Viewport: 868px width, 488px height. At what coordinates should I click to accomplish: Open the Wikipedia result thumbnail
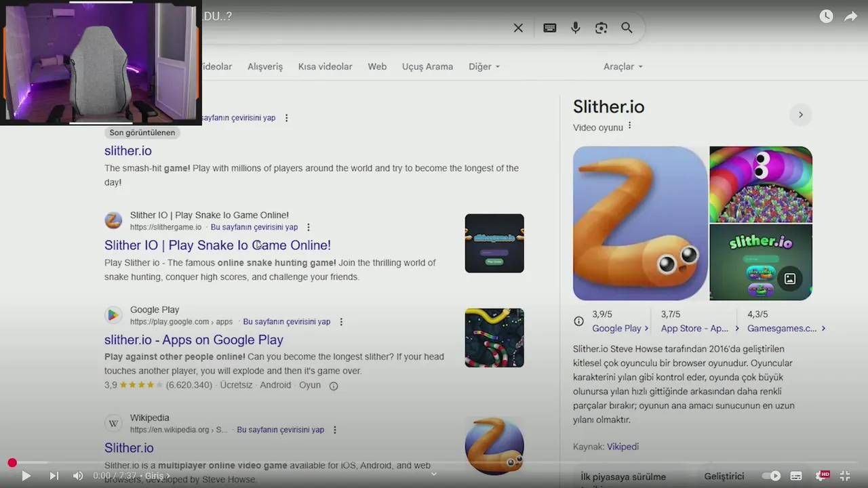[494, 446]
